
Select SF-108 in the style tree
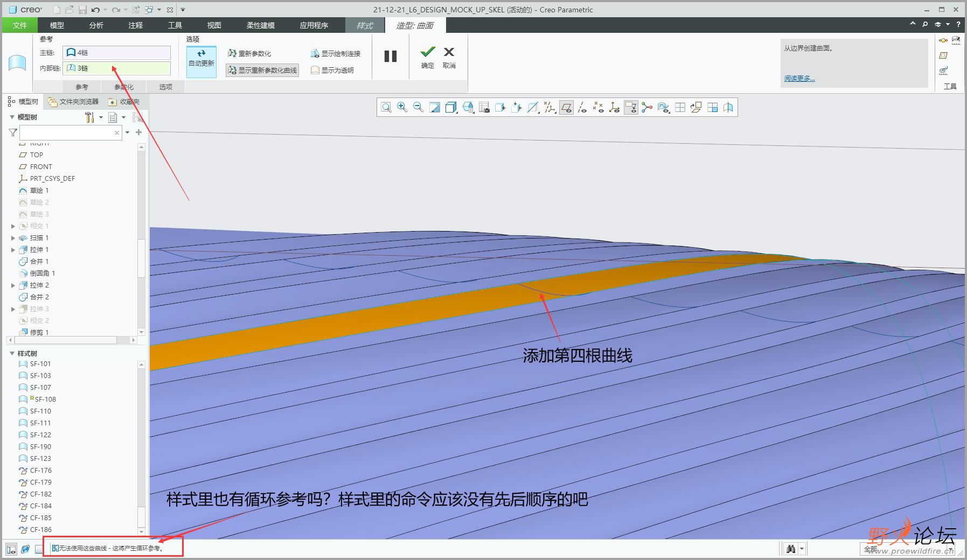(38, 399)
